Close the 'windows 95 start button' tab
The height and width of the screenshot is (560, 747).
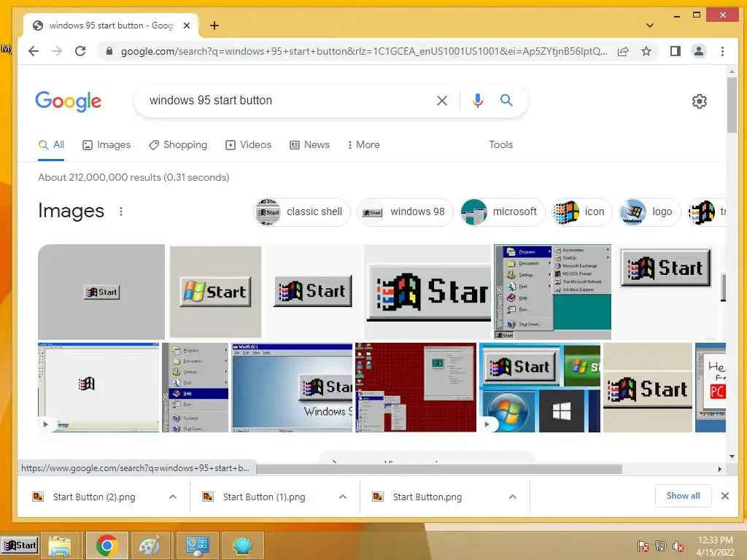click(x=187, y=26)
